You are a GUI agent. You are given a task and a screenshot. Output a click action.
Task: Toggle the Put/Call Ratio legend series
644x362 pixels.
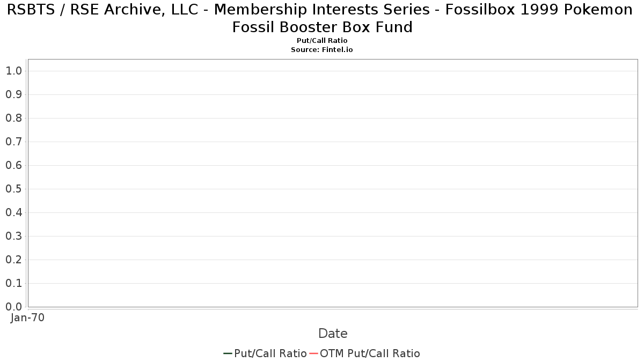point(270,353)
